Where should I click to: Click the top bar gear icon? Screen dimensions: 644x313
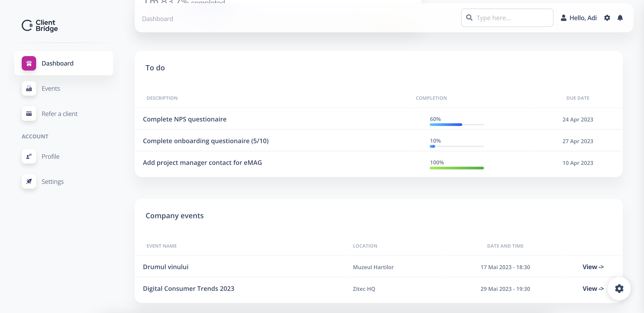[607, 18]
